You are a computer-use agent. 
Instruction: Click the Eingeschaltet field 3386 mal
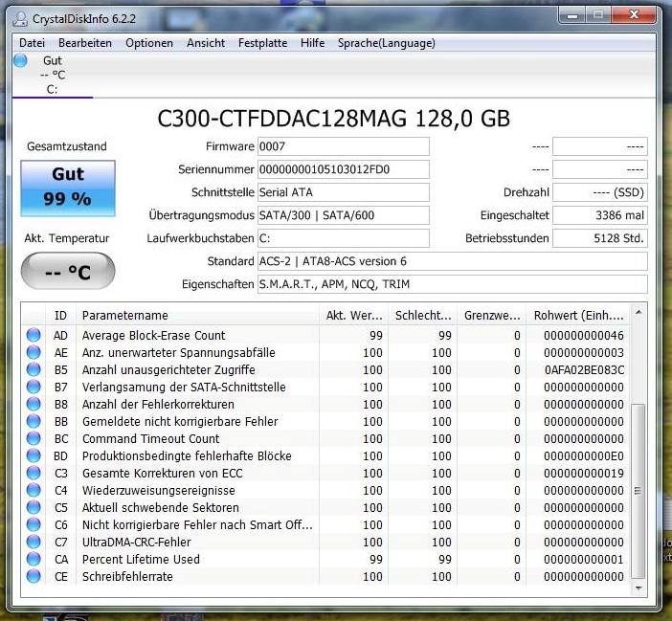click(x=600, y=215)
